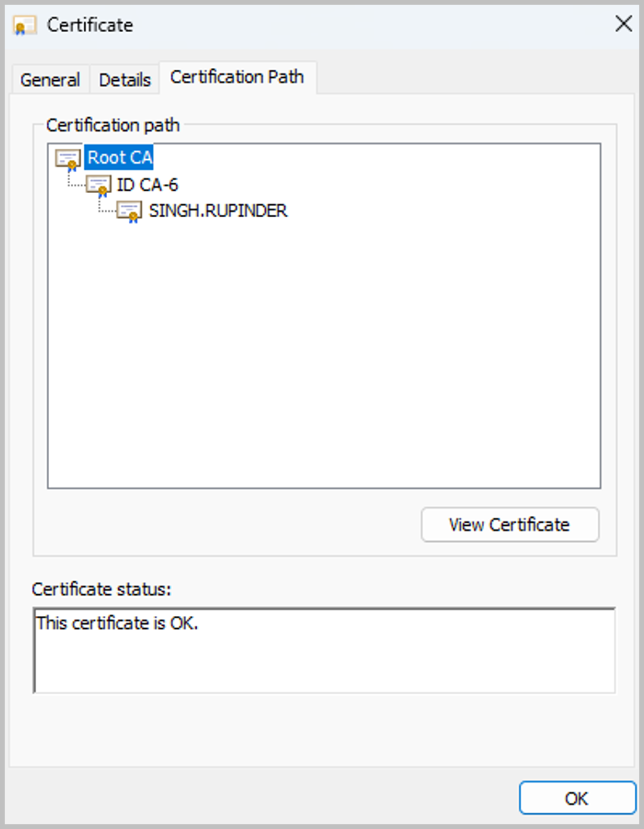Confirm with the OK button
Viewport: 644px width, 829px height.
click(x=577, y=798)
